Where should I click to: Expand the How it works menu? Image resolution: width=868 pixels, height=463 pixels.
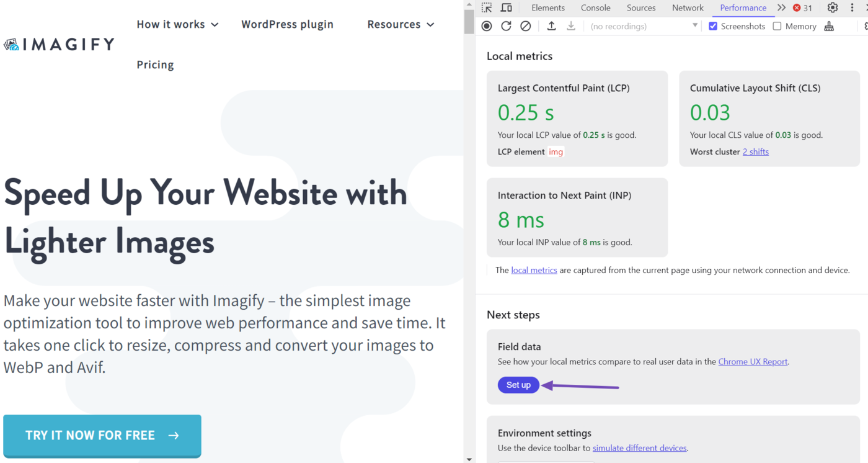tap(177, 24)
